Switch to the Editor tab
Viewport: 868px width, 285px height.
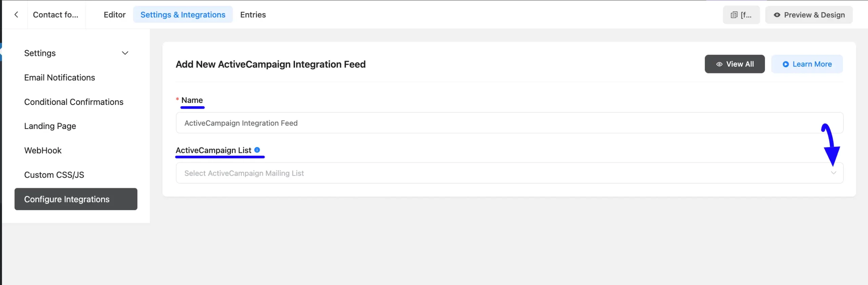114,15
